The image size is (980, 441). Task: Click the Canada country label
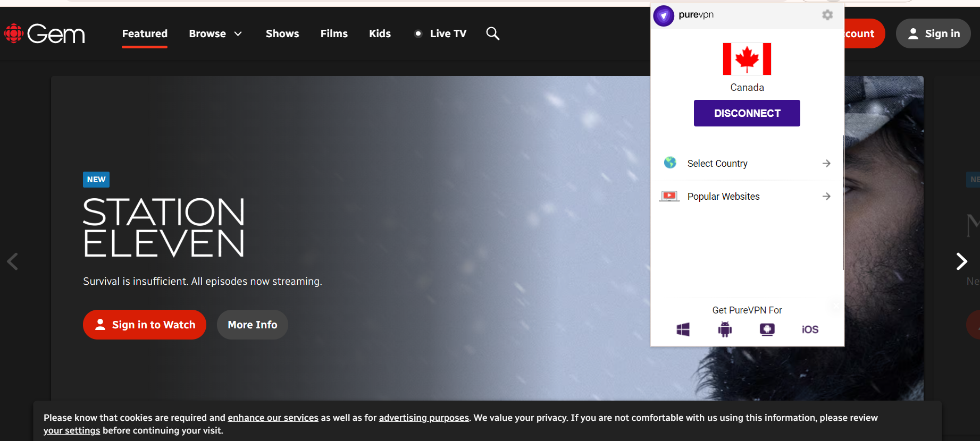747,88
